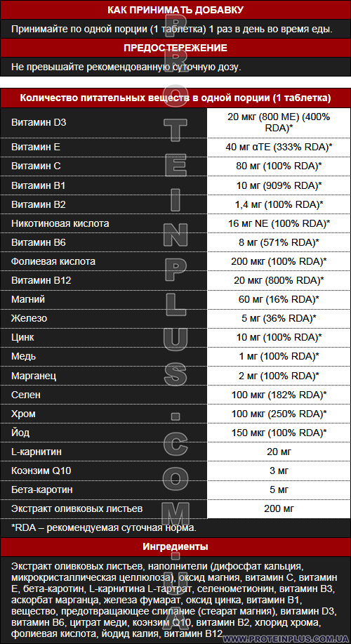
Task: Click the КАК ПРИНИМАТЬ ДОБАВКУ header
Action: (x=175, y=10)
